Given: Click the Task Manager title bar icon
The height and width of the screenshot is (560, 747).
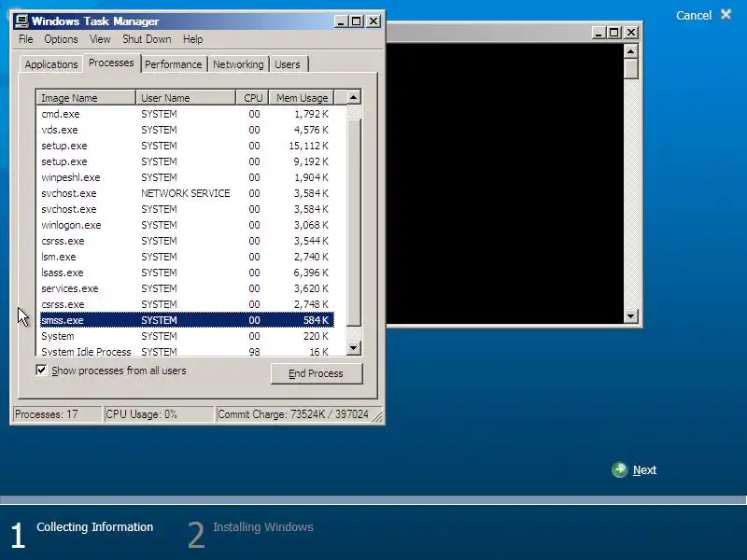Looking at the screenshot, I should coord(21,21).
